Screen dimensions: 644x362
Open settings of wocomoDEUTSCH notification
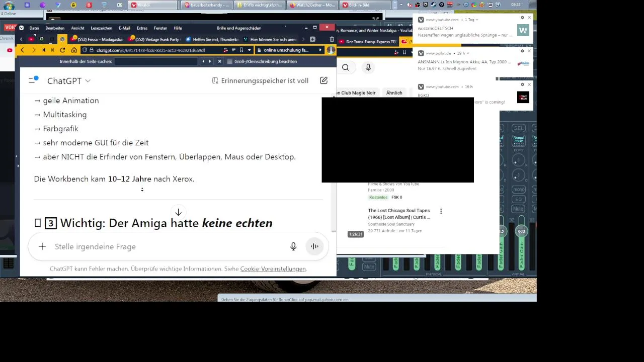click(x=522, y=18)
